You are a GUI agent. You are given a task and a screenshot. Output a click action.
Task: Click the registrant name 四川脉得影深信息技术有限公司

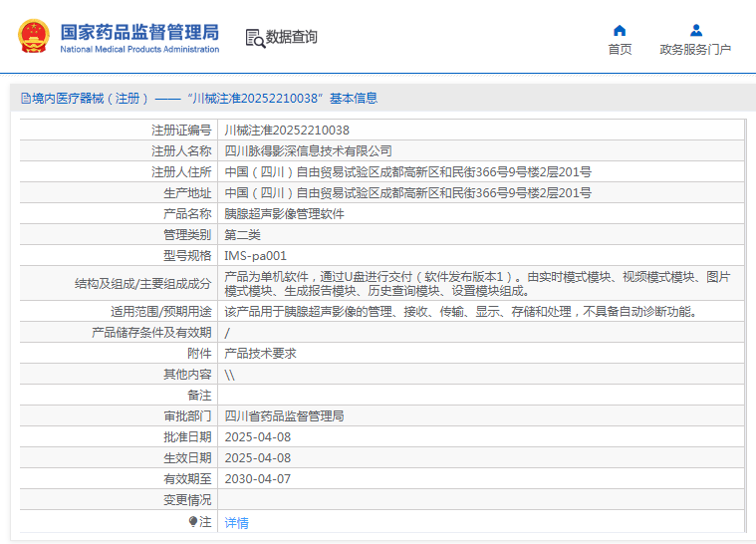308,151
